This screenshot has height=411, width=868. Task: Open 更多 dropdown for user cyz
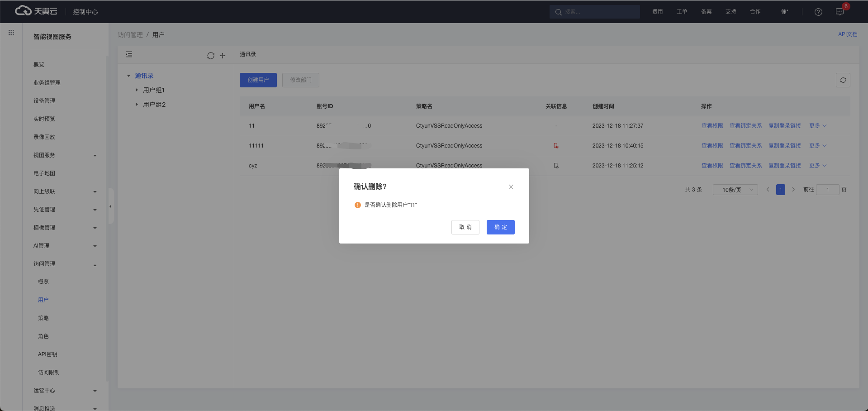pos(817,166)
